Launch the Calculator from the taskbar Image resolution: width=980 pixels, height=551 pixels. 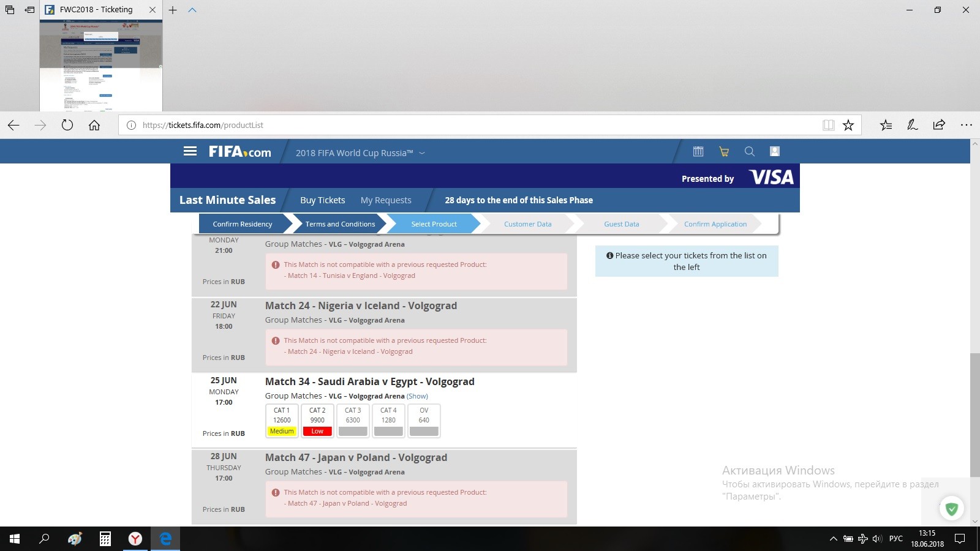(x=105, y=539)
